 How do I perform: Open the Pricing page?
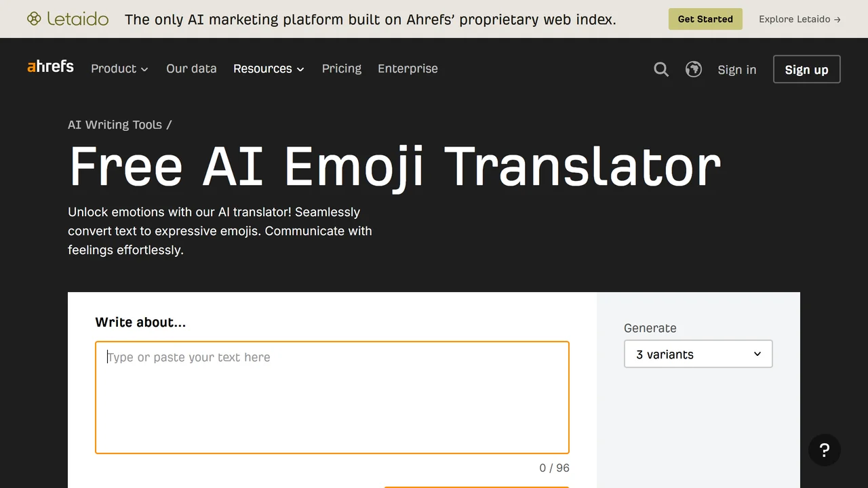coord(342,68)
